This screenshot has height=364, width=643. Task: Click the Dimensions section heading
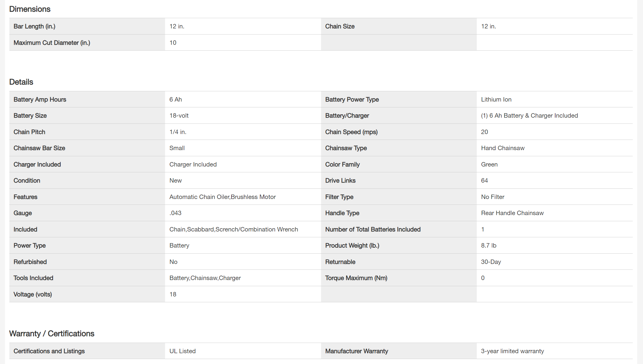click(30, 9)
